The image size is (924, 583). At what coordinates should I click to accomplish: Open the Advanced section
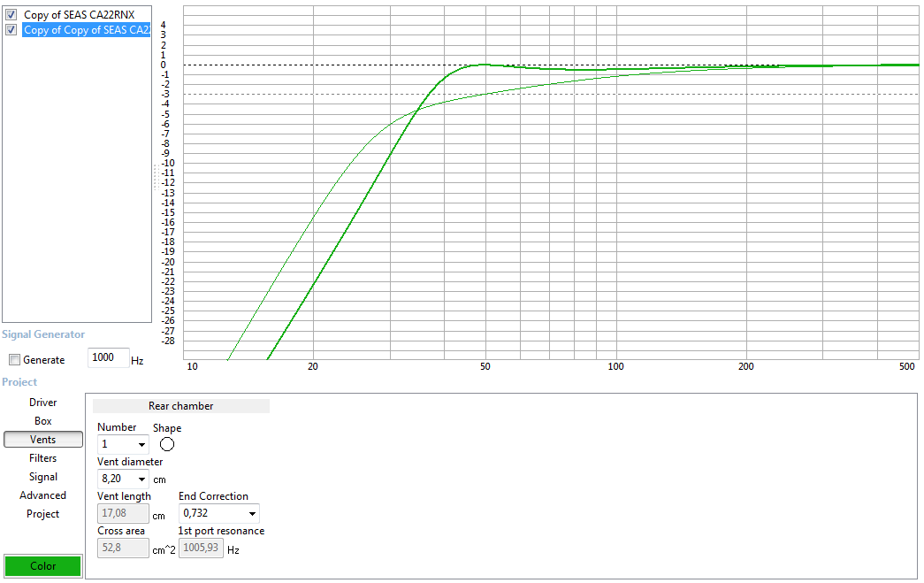coord(43,495)
